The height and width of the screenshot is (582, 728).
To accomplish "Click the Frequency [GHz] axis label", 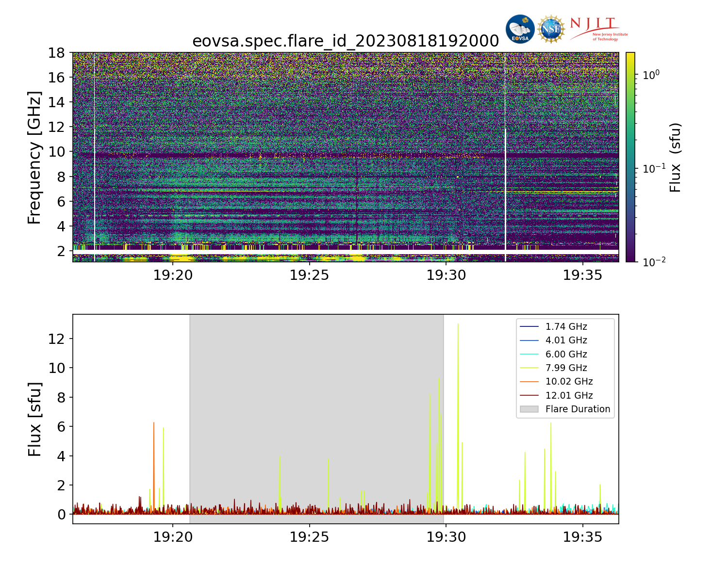I will pyautogui.click(x=35, y=157).
